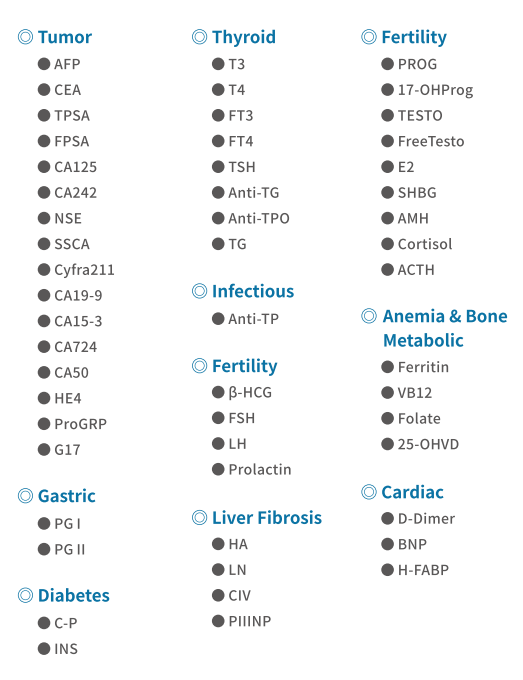Screen dimensions: 523x680
Task: Click the INS item under Diabetes
Action: (x=66, y=649)
